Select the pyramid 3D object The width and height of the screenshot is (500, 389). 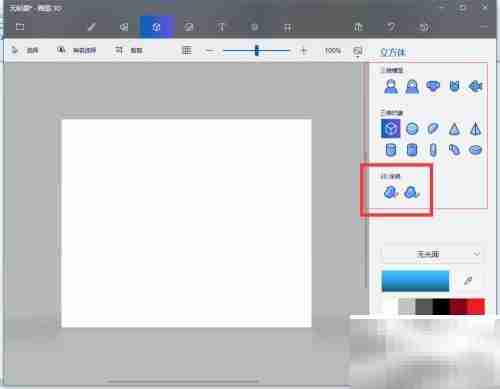pyautogui.click(x=475, y=129)
